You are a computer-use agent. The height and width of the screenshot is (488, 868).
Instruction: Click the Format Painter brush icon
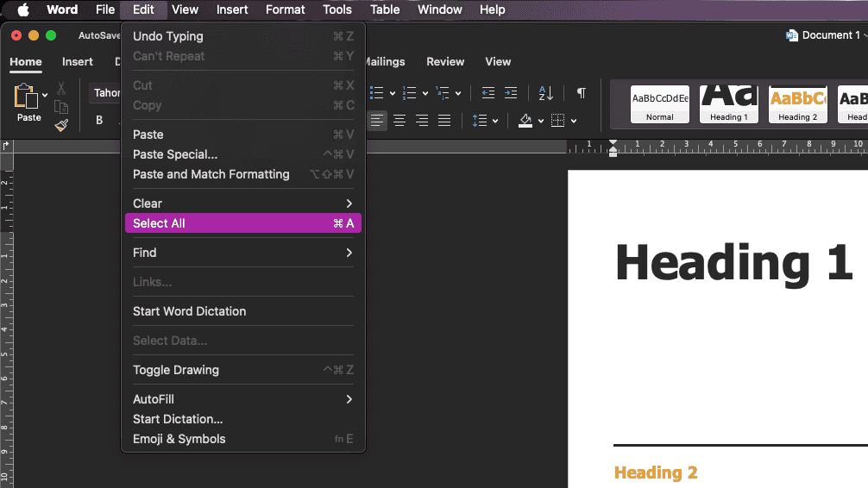pos(61,125)
